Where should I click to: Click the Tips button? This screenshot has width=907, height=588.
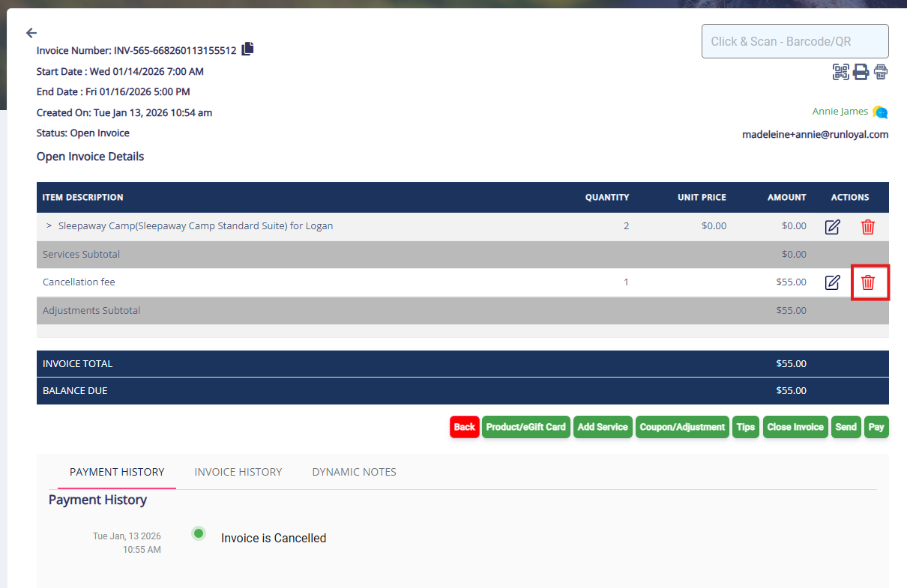coord(746,427)
